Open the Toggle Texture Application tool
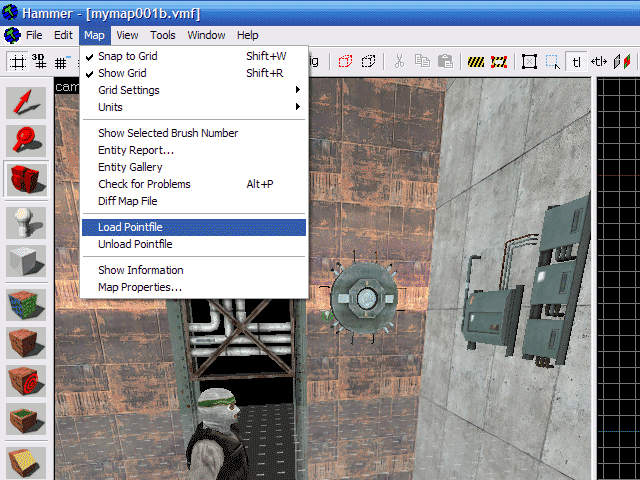 (x=26, y=304)
